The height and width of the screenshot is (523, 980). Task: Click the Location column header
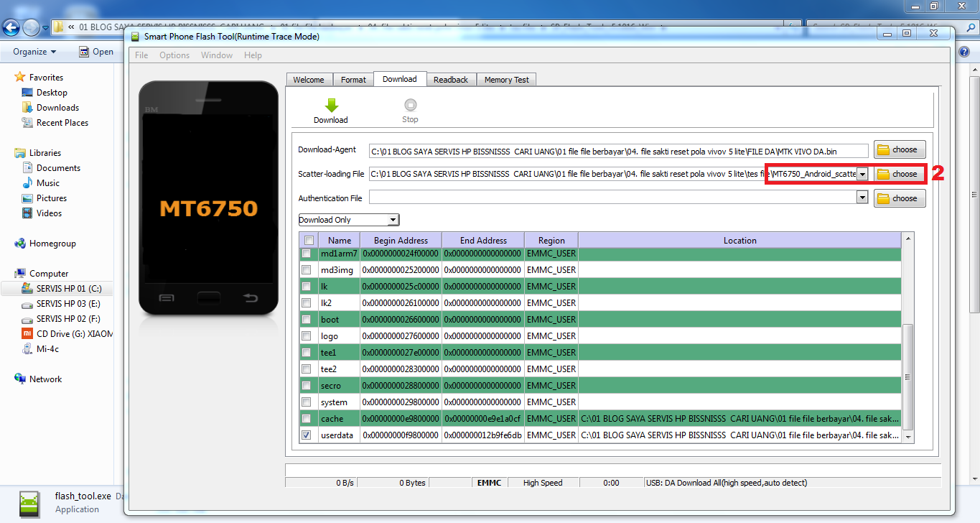[x=739, y=241]
